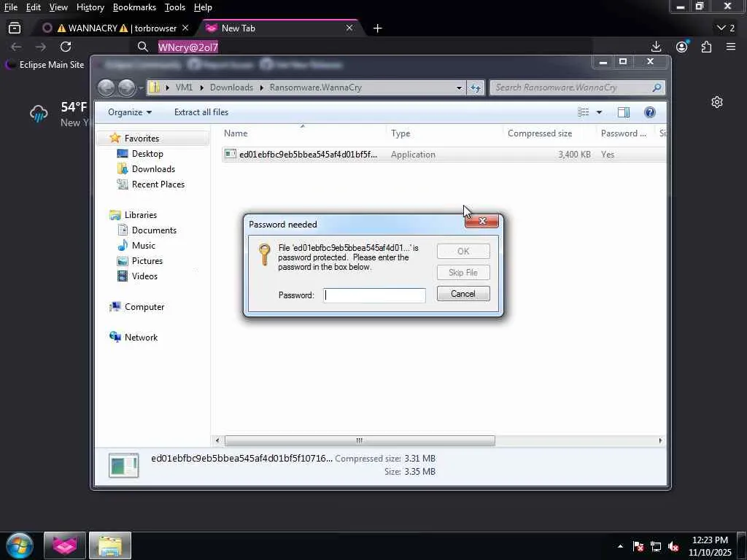747x560 pixels.
Task: Open the History menu
Action: point(90,7)
